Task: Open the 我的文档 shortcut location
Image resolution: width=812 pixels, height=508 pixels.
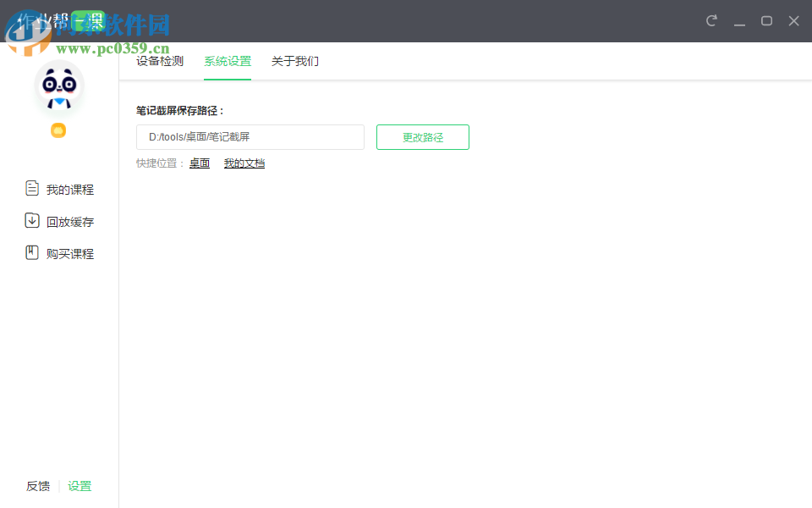Action: (x=244, y=163)
